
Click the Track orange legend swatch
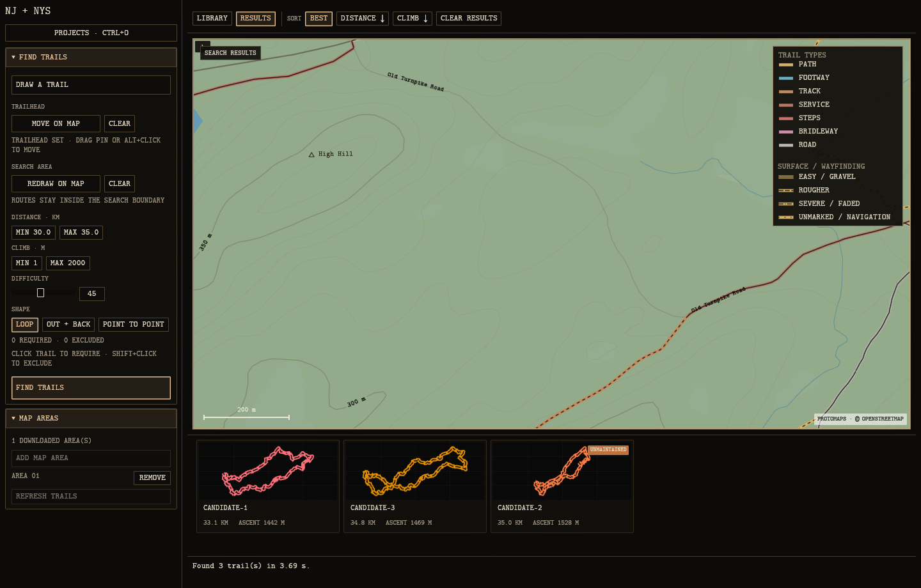pyautogui.click(x=786, y=91)
